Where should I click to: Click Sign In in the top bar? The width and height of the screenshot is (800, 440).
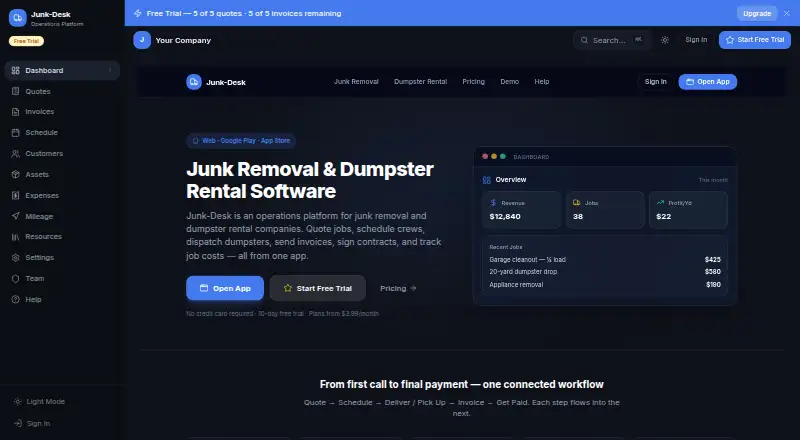pyautogui.click(x=696, y=40)
